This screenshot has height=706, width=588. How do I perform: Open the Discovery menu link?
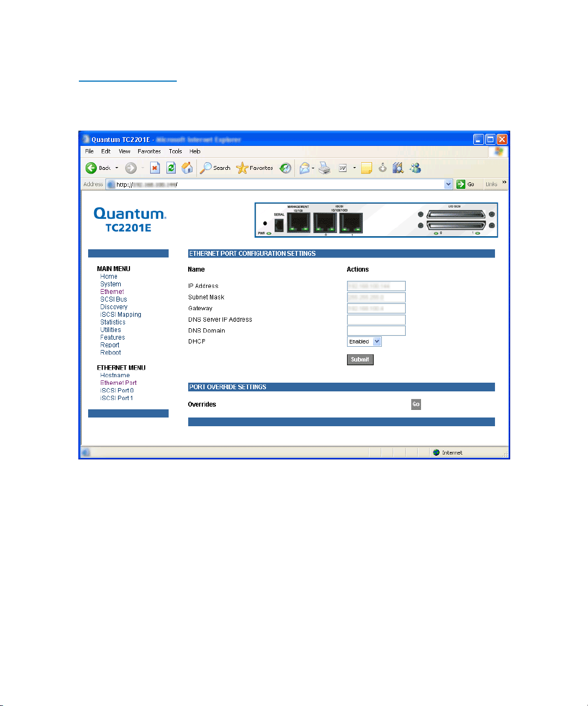coord(114,307)
